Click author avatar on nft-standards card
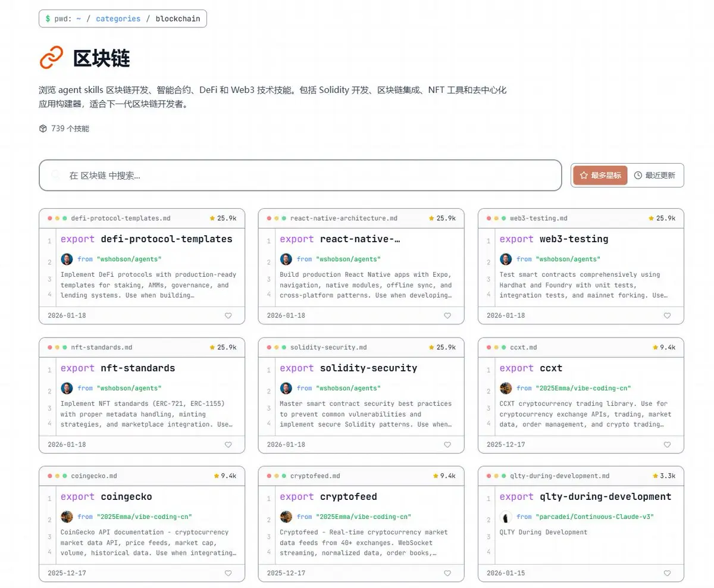 point(67,388)
